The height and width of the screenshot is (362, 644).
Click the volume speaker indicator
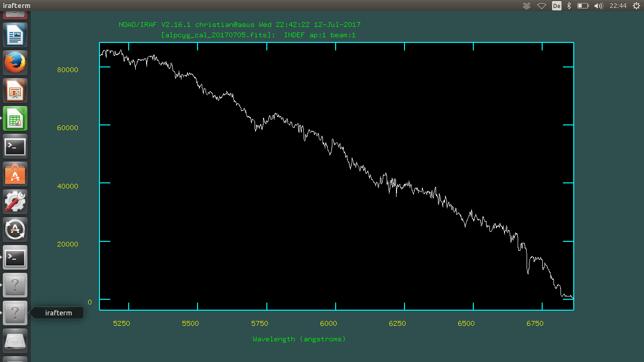[599, 6]
